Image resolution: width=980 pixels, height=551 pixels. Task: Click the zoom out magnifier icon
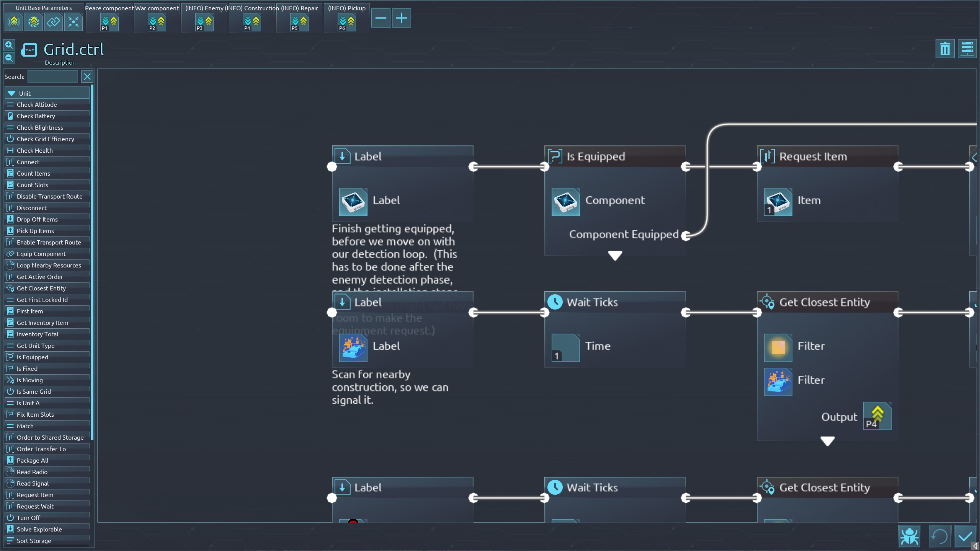[9, 58]
